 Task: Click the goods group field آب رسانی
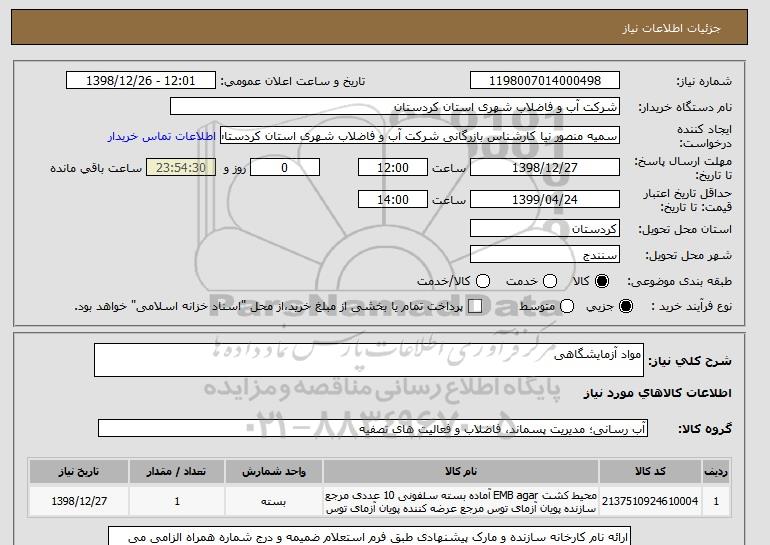(x=373, y=429)
